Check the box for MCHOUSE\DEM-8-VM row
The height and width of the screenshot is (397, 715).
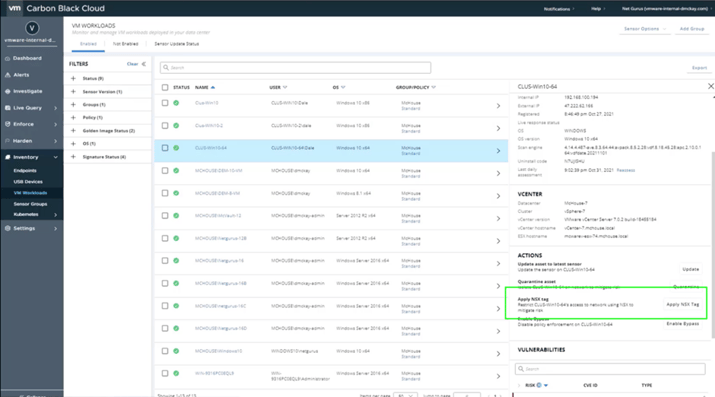[x=165, y=193]
